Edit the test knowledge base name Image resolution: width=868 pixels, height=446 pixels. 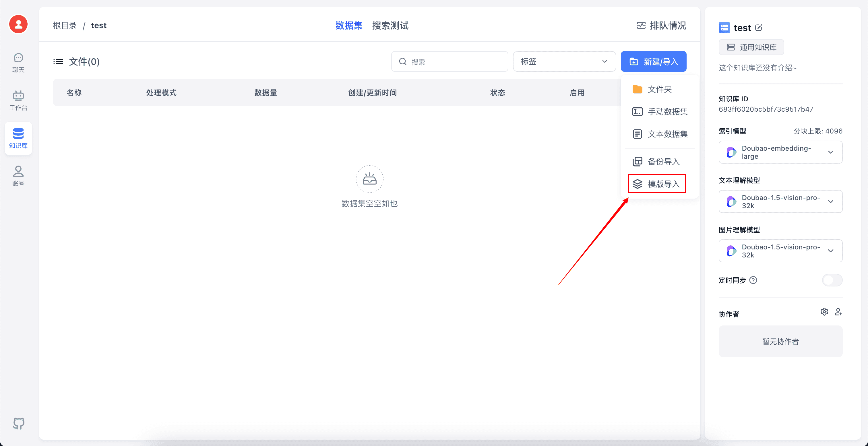click(x=758, y=28)
